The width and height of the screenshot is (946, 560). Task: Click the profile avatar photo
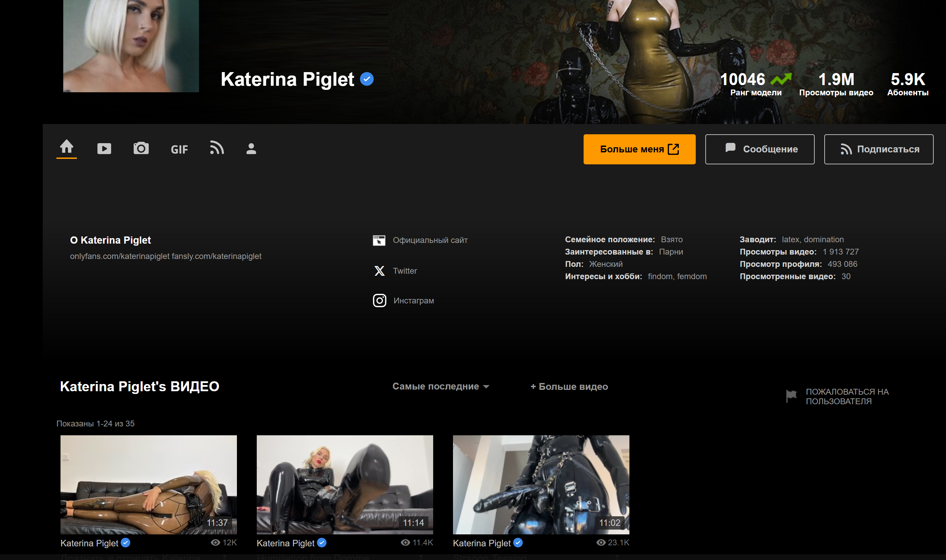(131, 45)
